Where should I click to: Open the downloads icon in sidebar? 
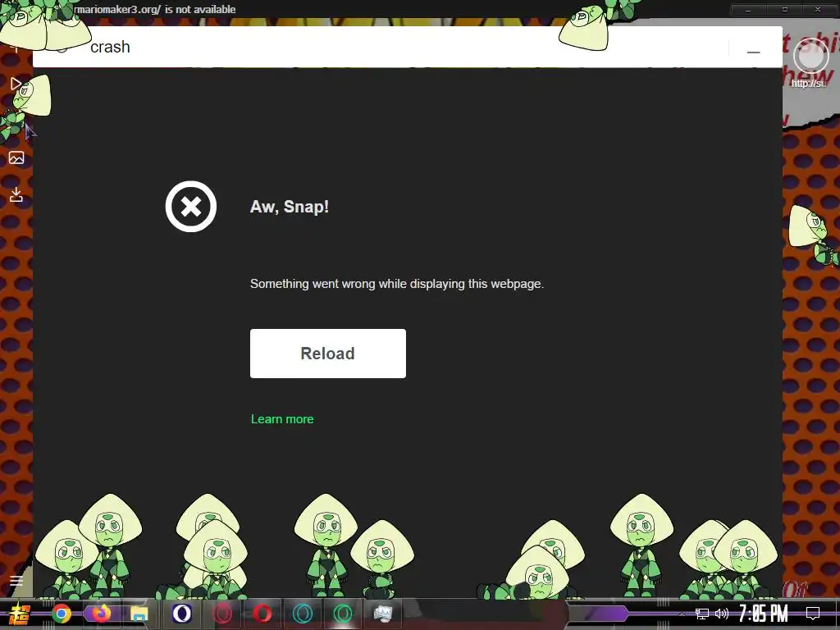pyautogui.click(x=16, y=194)
